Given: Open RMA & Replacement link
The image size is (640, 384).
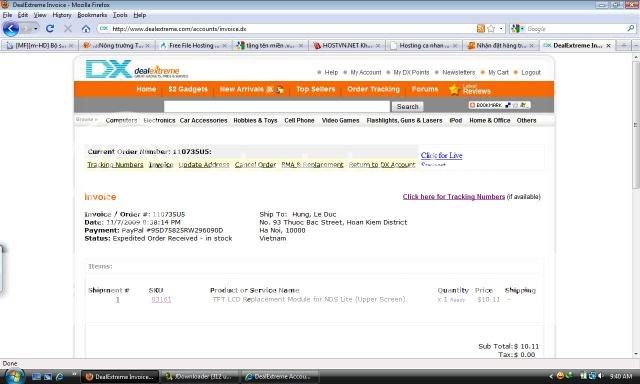Looking at the screenshot, I should point(312,164).
